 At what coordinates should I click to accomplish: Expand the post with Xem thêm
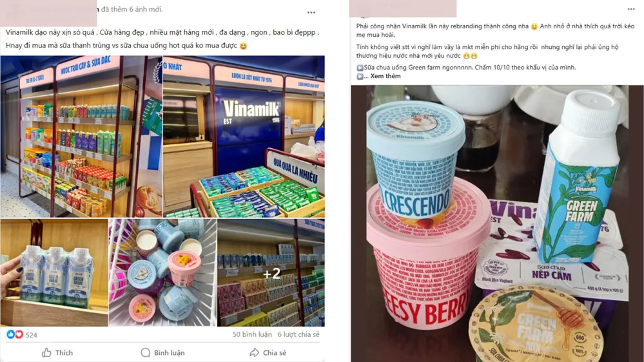point(385,76)
